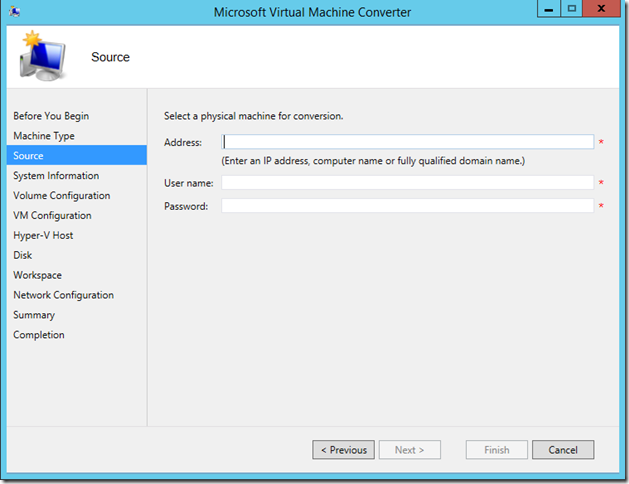Image resolution: width=629 pixels, height=484 pixels.
Task: Click the User name label
Action: (x=189, y=183)
